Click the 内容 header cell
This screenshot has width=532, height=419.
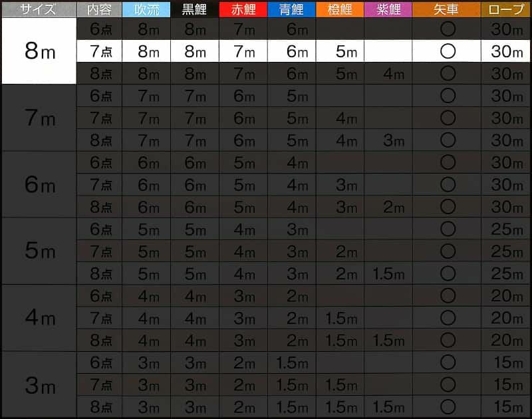(99, 9)
